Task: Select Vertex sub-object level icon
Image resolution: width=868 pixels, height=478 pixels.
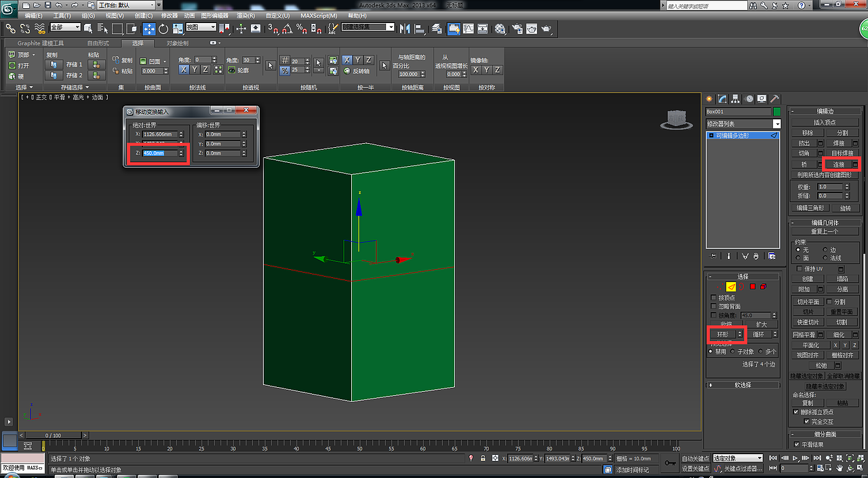Action: tap(720, 287)
